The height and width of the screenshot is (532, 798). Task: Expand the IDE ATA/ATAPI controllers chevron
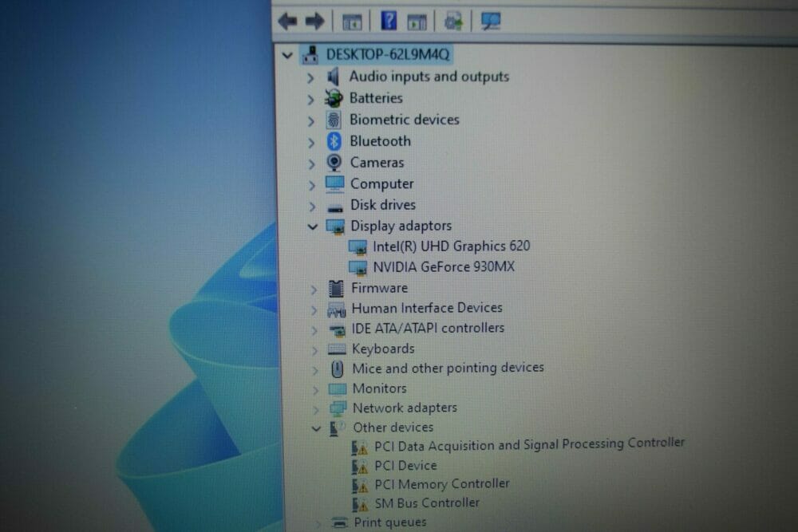click(x=315, y=330)
